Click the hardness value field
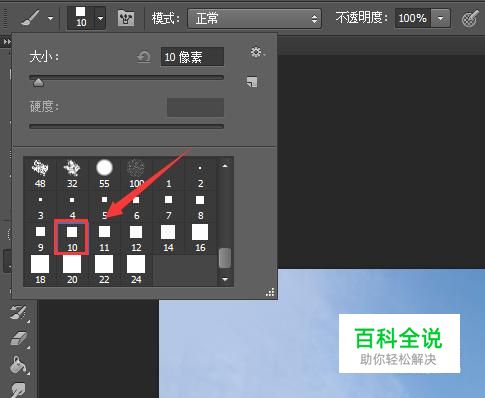The width and height of the screenshot is (485, 398). click(x=195, y=107)
